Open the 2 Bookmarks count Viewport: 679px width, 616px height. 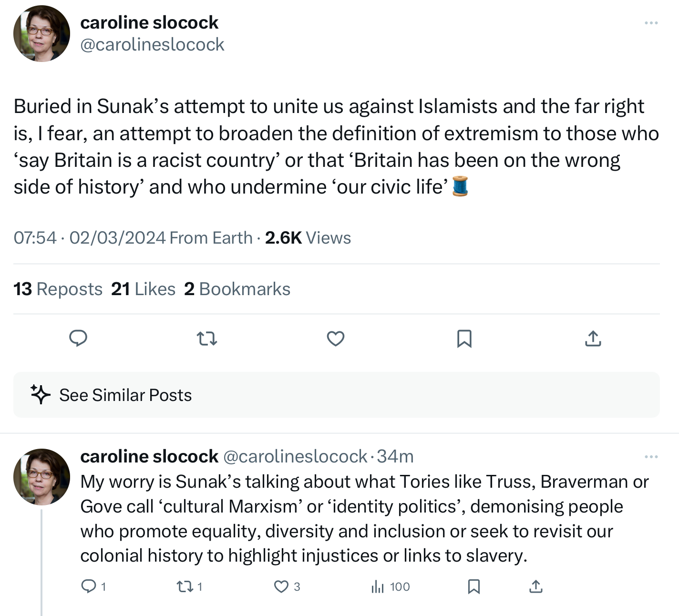(237, 289)
